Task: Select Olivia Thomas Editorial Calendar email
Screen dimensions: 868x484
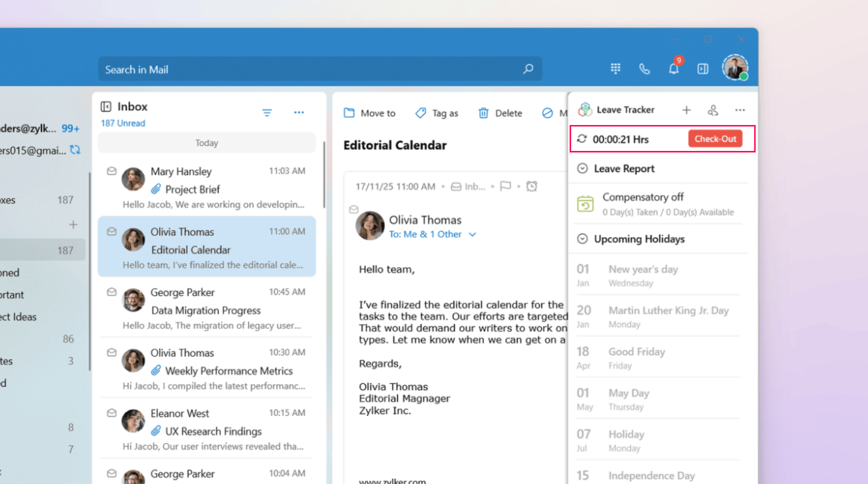Action: coord(207,247)
